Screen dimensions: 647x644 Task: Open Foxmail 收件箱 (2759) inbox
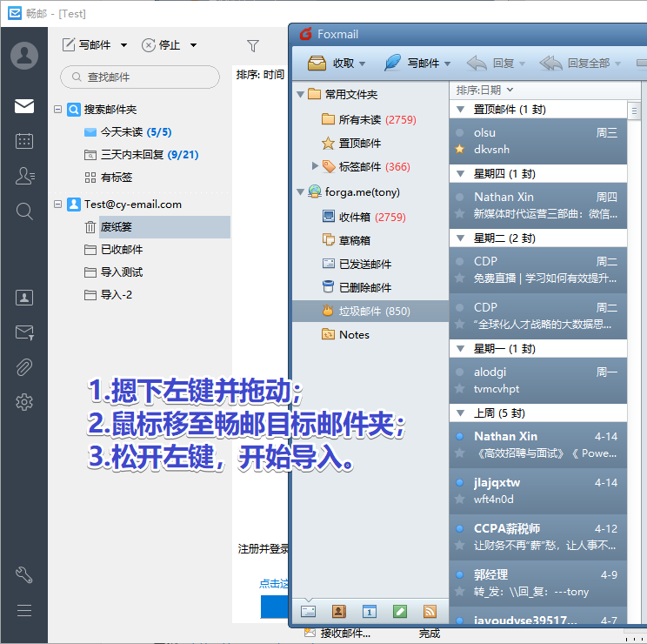[x=364, y=217]
